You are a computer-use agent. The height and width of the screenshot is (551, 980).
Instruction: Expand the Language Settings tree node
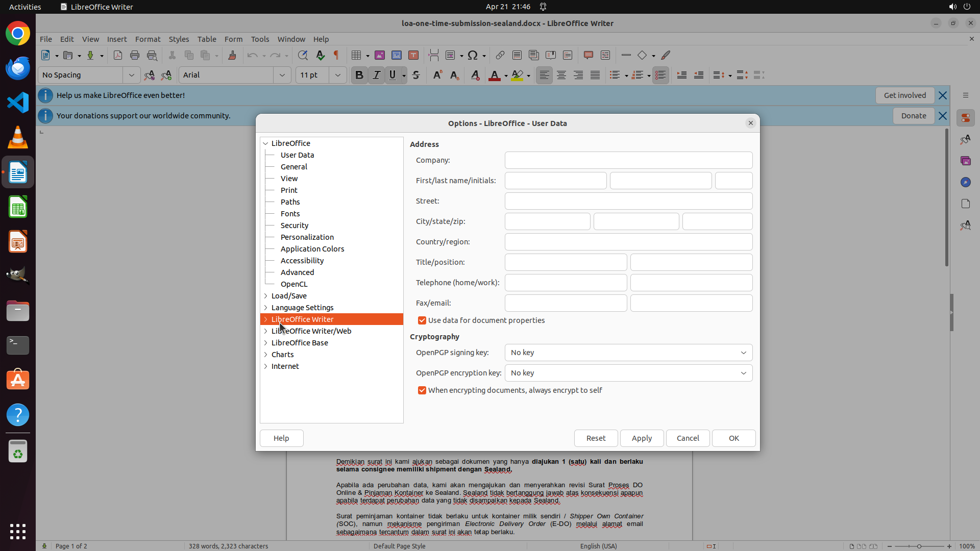[266, 308]
